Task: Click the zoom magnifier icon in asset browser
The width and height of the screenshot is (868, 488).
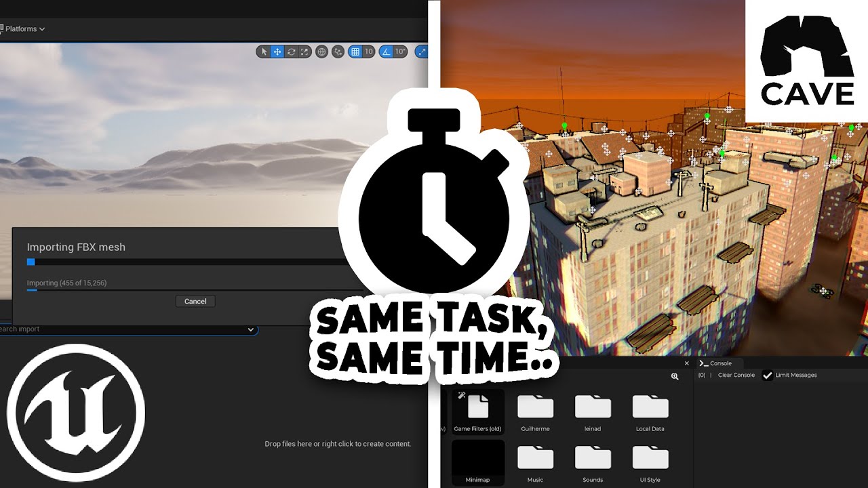Action: 675,376
